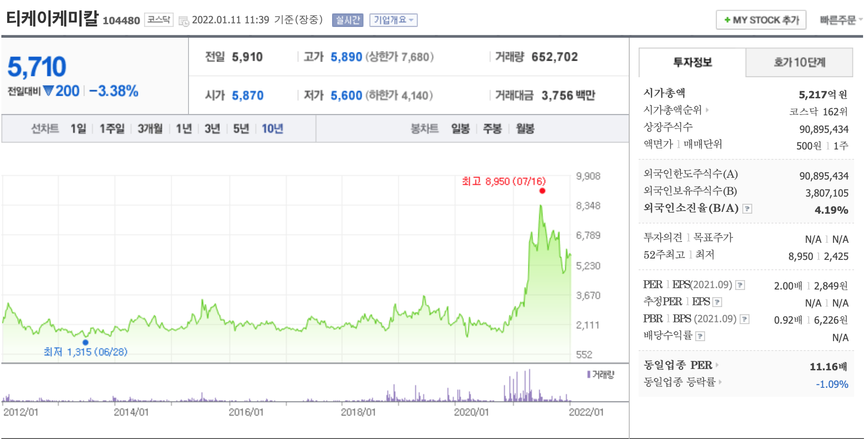Open help icon next to 추정PER EPS
Screen dimensions: 868x439
(718, 302)
